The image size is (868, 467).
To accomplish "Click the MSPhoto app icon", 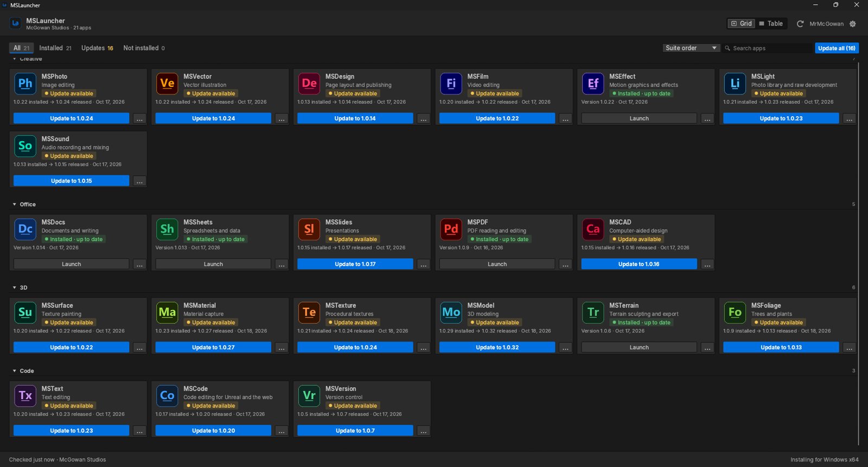I will coord(25,83).
